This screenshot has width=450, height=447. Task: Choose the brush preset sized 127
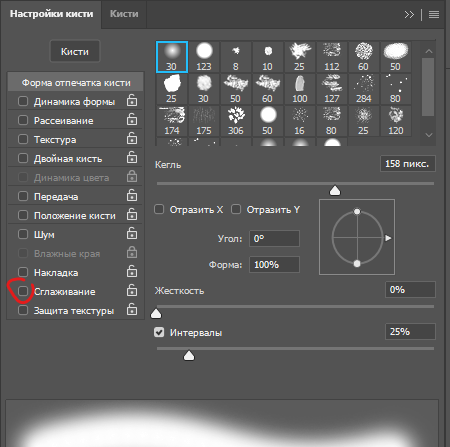[332, 89]
